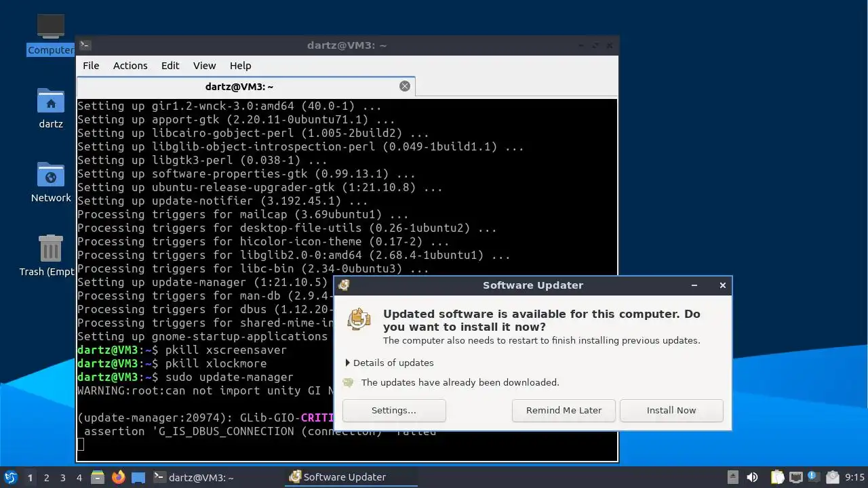Close the Software Updater dialog

(x=723, y=285)
